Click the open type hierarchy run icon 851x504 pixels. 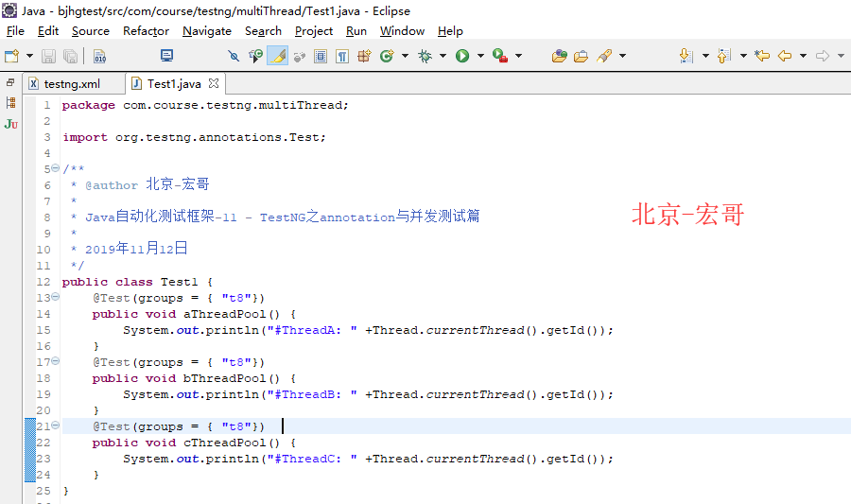255,56
